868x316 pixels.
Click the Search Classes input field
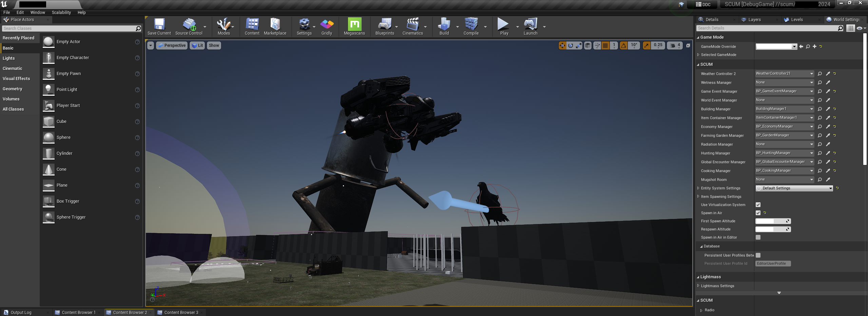(68, 29)
